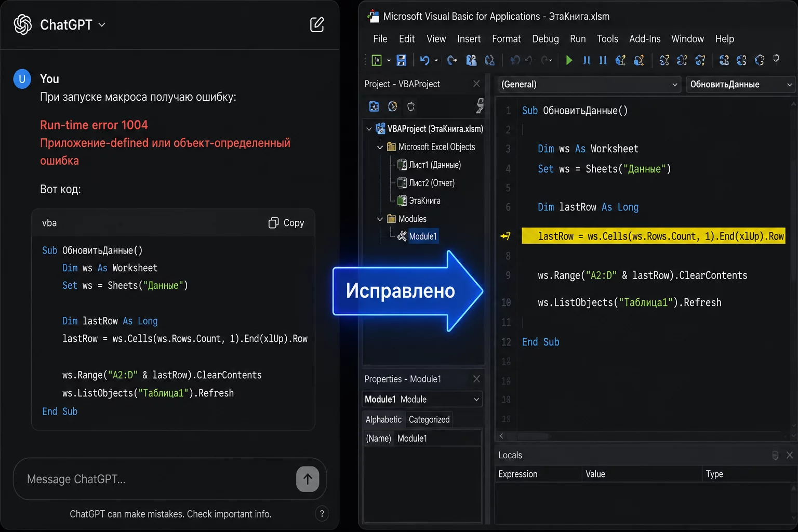
Task: Open the Debug menu
Action: pyautogui.click(x=546, y=39)
